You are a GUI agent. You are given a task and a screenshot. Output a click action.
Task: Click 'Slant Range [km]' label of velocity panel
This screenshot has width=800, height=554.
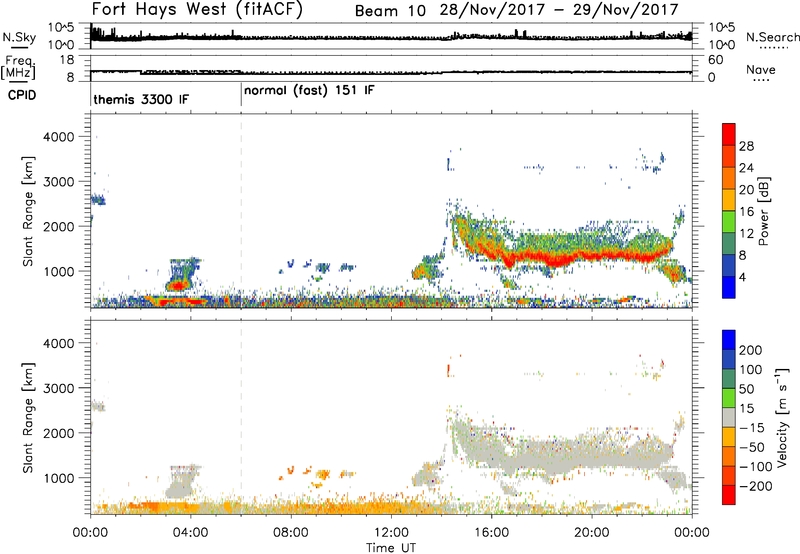tap(29, 418)
